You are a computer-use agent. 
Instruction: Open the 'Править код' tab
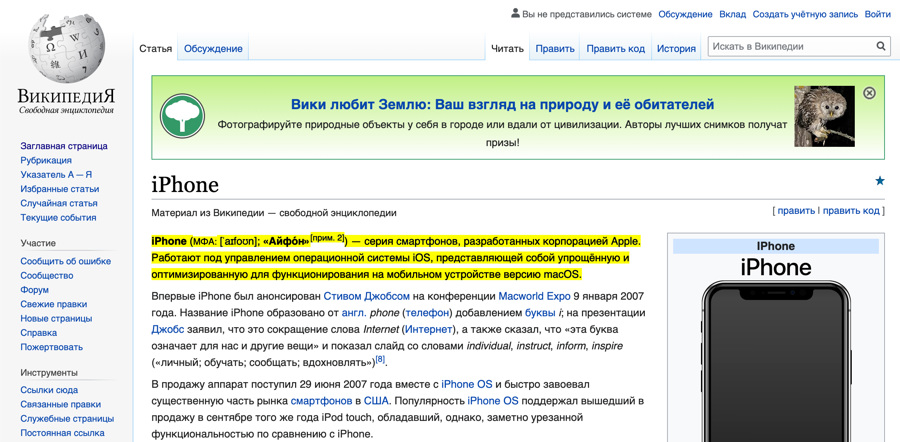pyautogui.click(x=615, y=49)
